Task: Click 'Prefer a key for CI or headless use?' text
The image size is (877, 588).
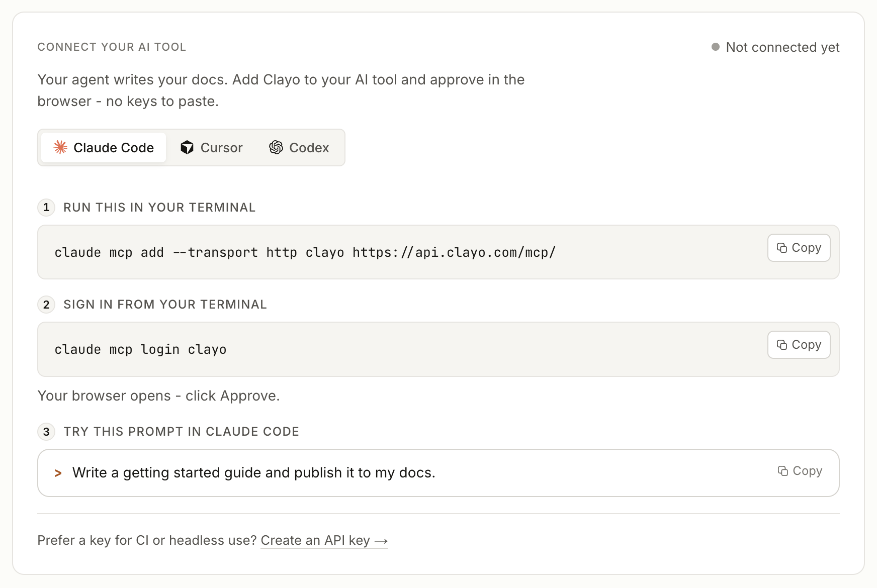Action: (147, 540)
